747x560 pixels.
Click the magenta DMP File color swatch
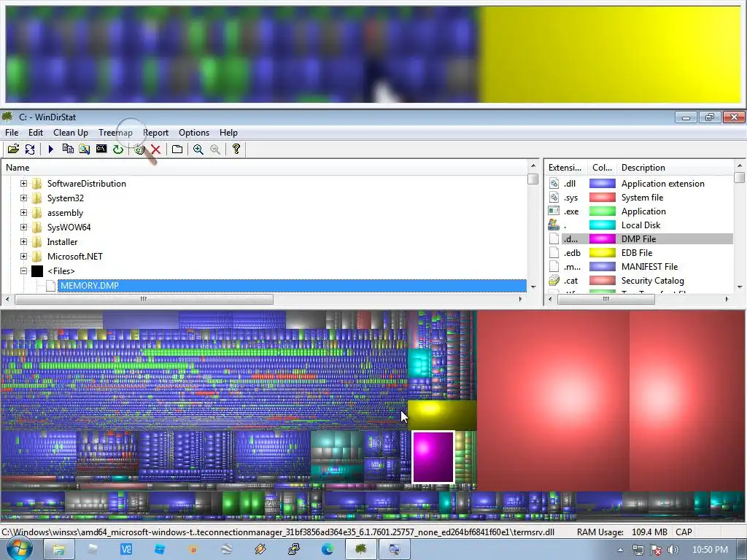602,239
